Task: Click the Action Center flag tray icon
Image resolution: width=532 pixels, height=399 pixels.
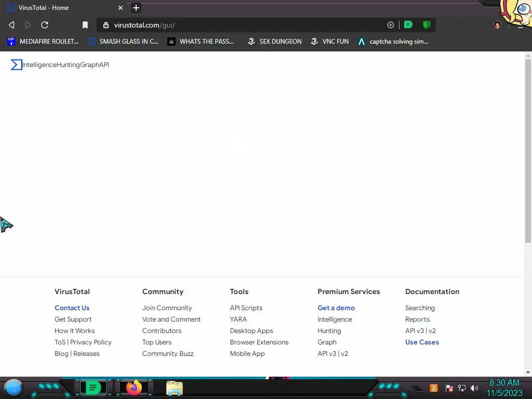Action: pos(449,388)
